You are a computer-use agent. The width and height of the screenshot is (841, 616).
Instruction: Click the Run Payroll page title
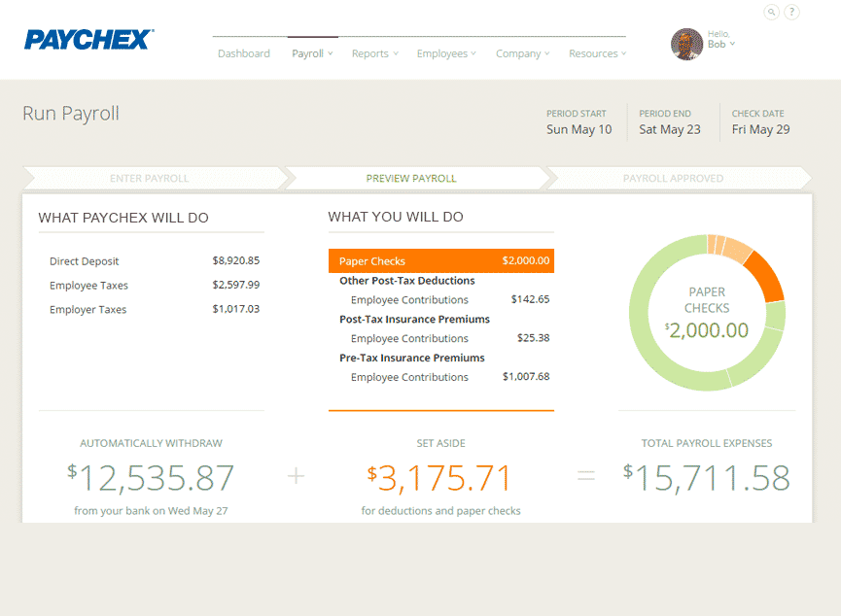point(71,114)
